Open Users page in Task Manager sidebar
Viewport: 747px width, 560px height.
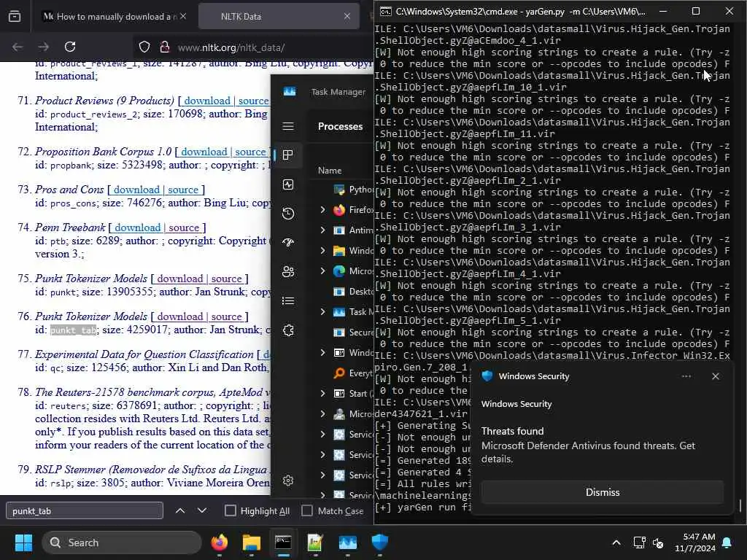[288, 272]
